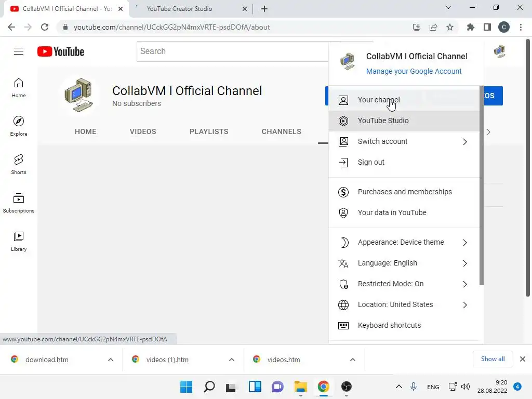The image size is (532, 399).
Task: Show hidden system tray icons
Action: [x=399, y=387]
